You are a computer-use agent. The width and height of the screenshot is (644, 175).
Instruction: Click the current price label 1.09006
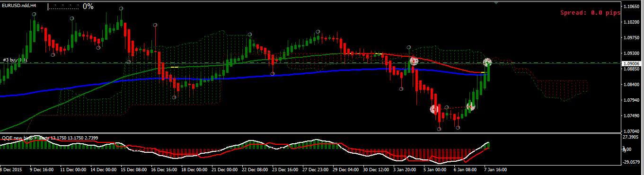click(x=633, y=63)
